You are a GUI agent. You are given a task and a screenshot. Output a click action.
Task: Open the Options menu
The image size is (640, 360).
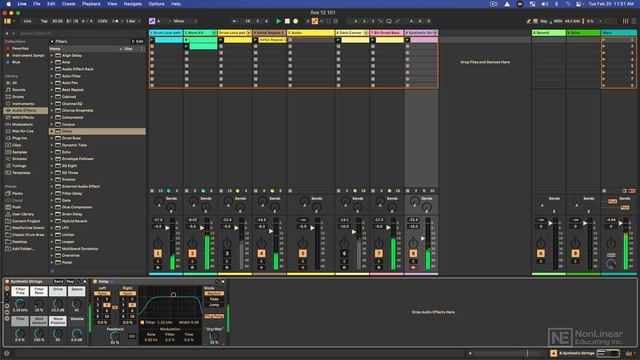(156, 4)
